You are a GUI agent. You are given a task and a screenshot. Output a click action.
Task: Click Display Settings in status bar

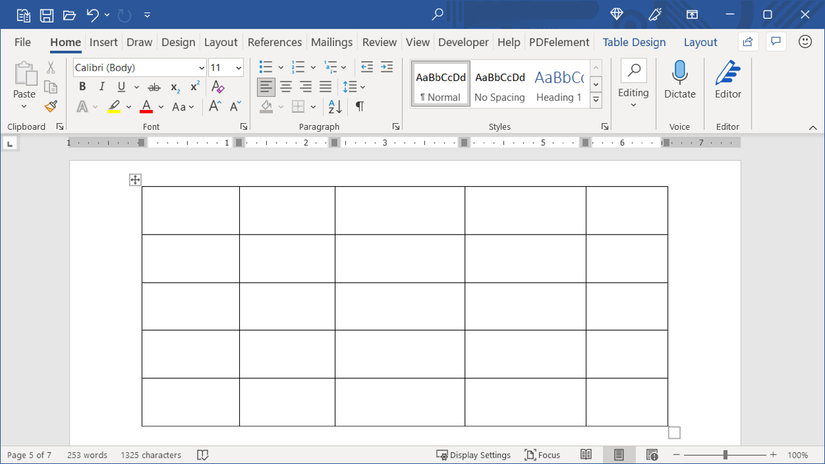pos(473,455)
